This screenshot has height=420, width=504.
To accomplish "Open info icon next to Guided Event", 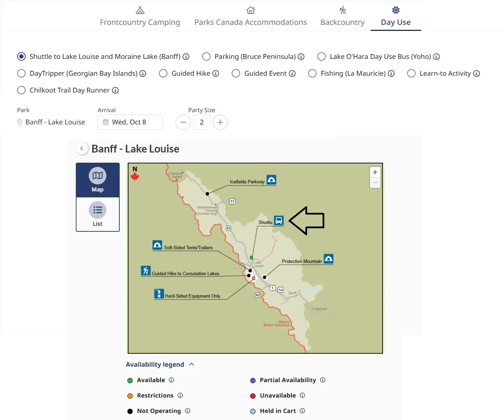I will pyautogui.click(x=292, y=73).
